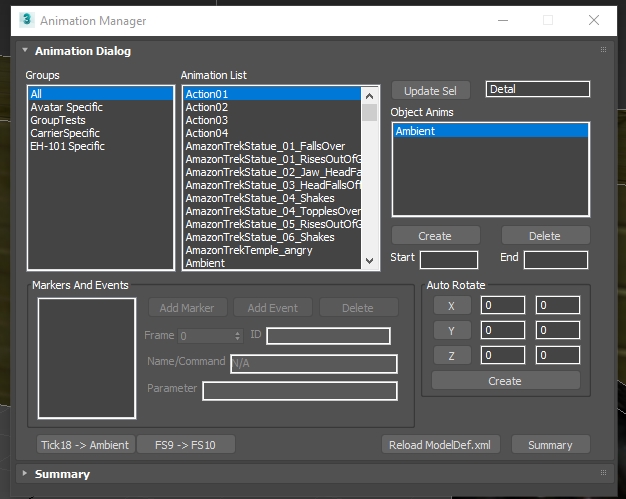Click Animation List scroll up arrow

[x=369, y=96]
